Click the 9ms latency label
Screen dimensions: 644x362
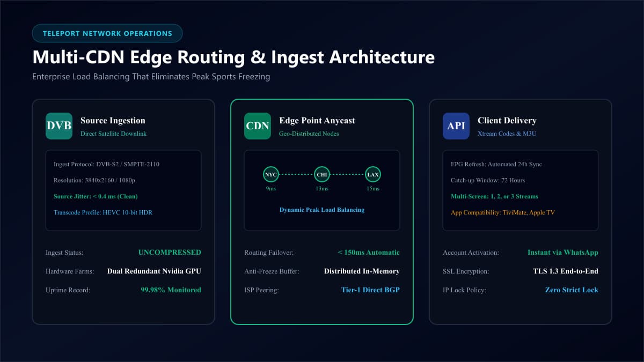pos(271,189)
